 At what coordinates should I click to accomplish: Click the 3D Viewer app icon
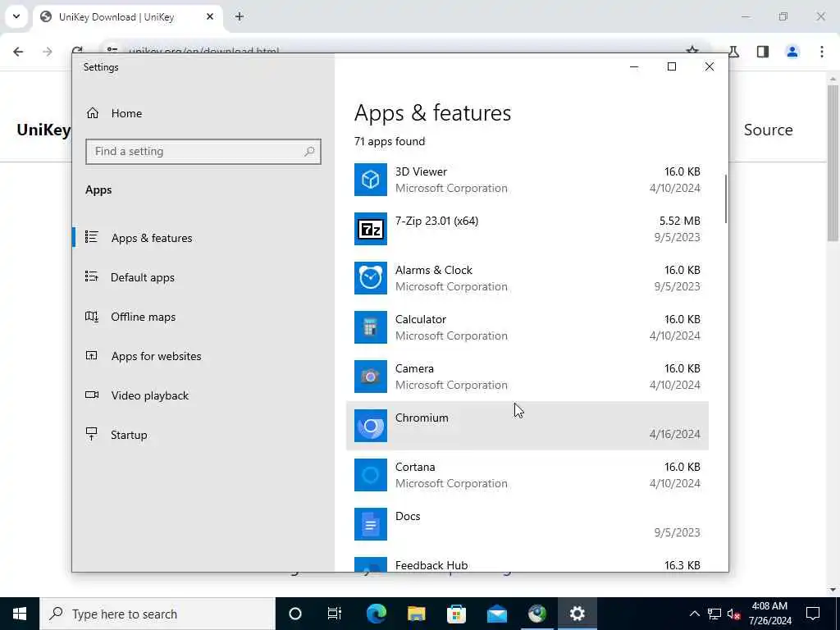tap(370, 180)
